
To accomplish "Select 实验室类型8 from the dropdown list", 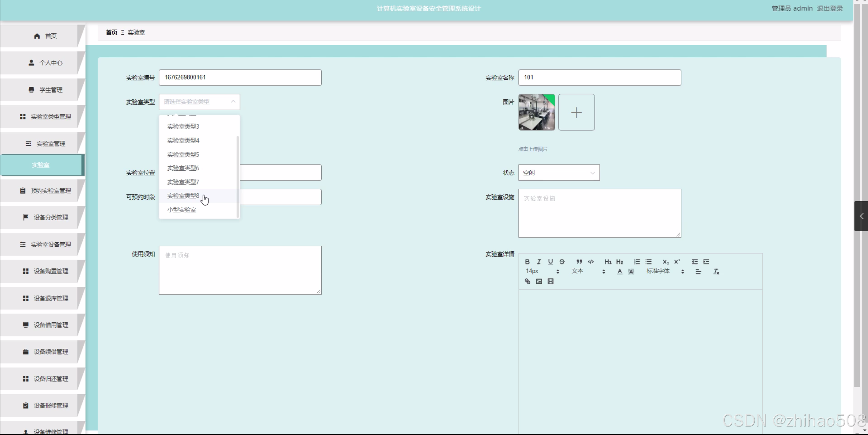I will pyautogui.click(x=183, y=196).
